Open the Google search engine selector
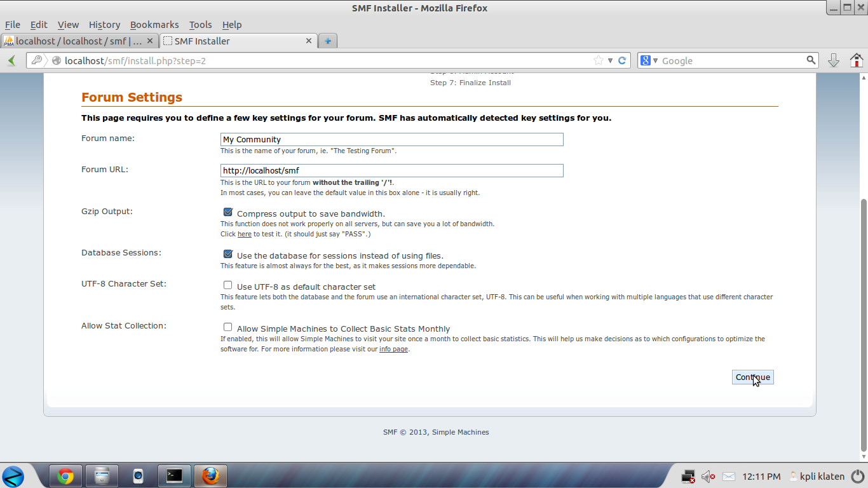This screenshot has height=488, width=868. pos(649,60)
